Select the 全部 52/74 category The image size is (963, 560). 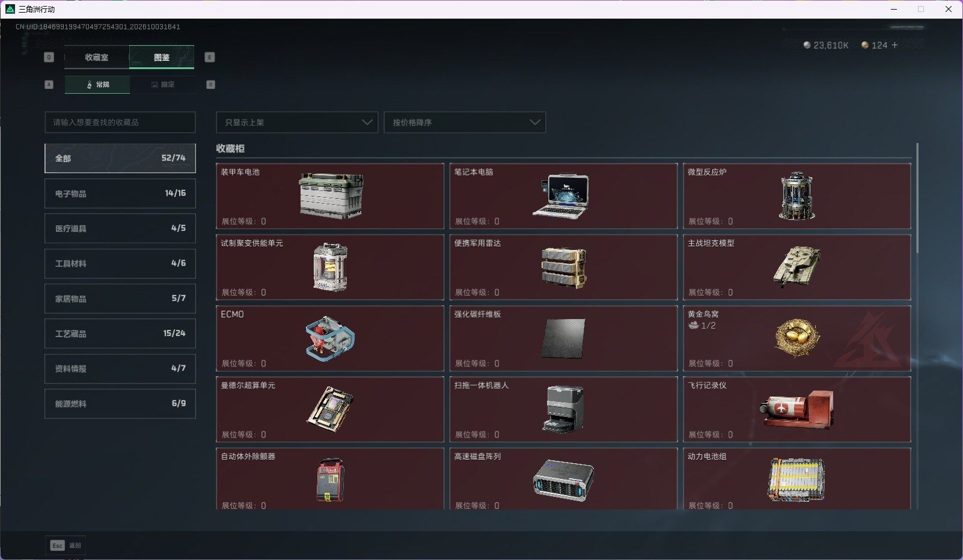pyautogui.click(x=120, y=158)
